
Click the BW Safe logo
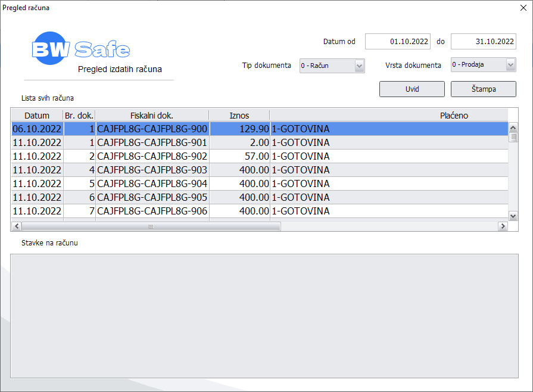81,50
